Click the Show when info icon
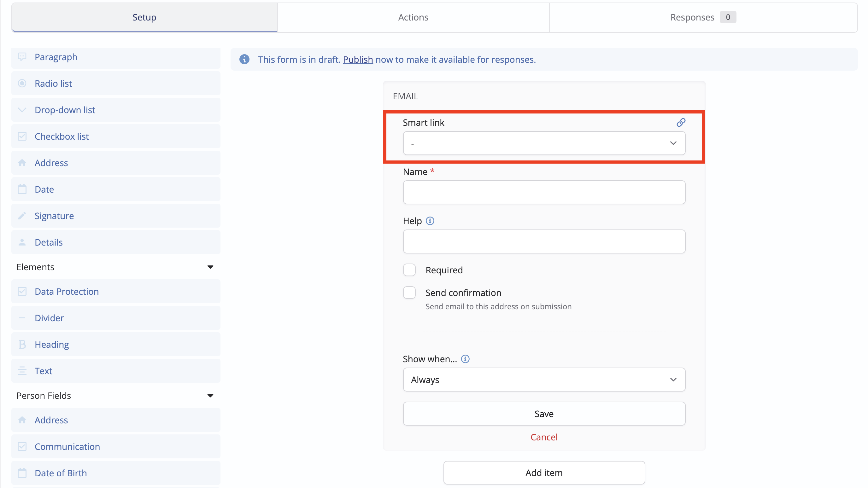The height and width of the screenshot is (488, 868). click(465, 359)
